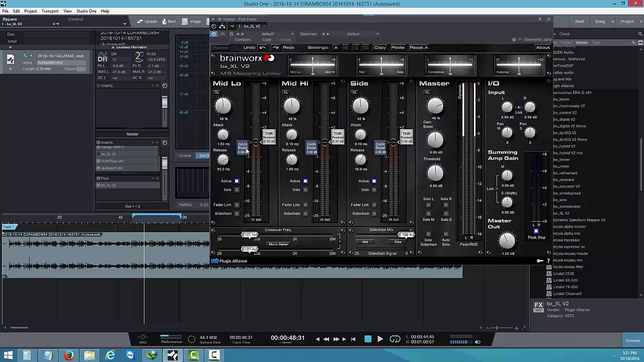The height and width of the screenshot is (362, 644).
Task: Switch to the Song page
Action: pyautogui.click(x=600, y=22)
